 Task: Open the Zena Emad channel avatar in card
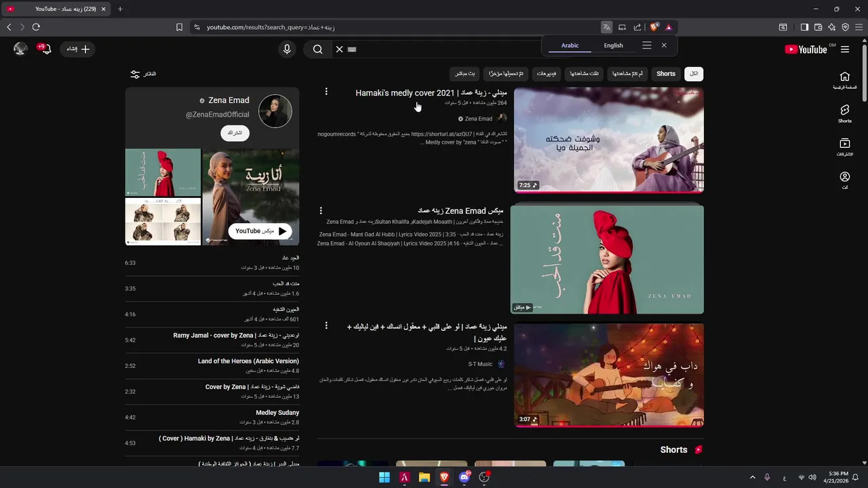tap(275, 111)
